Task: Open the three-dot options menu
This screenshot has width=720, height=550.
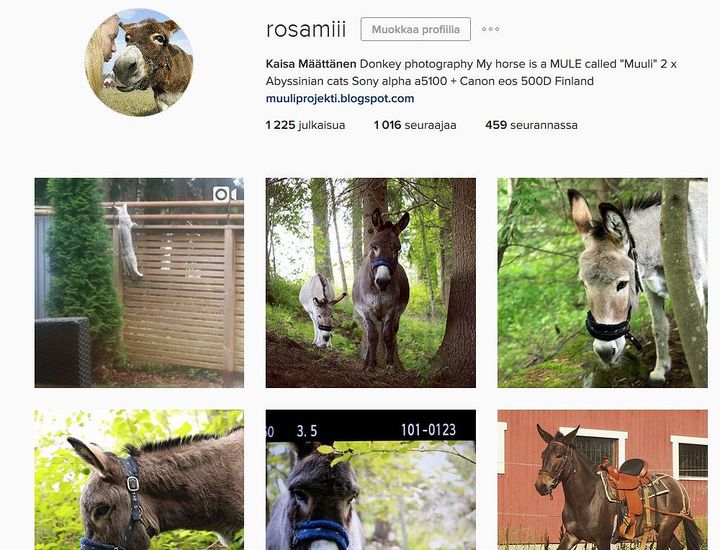Action: point(490,29)
